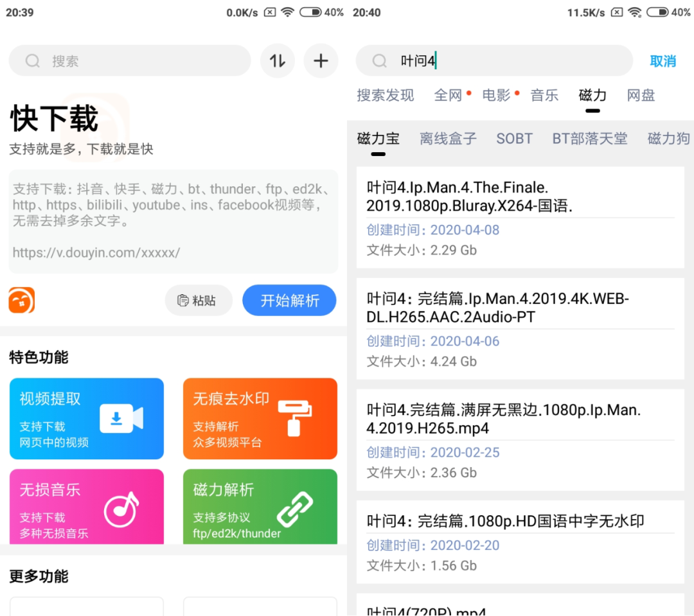
Task: Open the 无痕去水印 feature card
Action: pos(260,419)
